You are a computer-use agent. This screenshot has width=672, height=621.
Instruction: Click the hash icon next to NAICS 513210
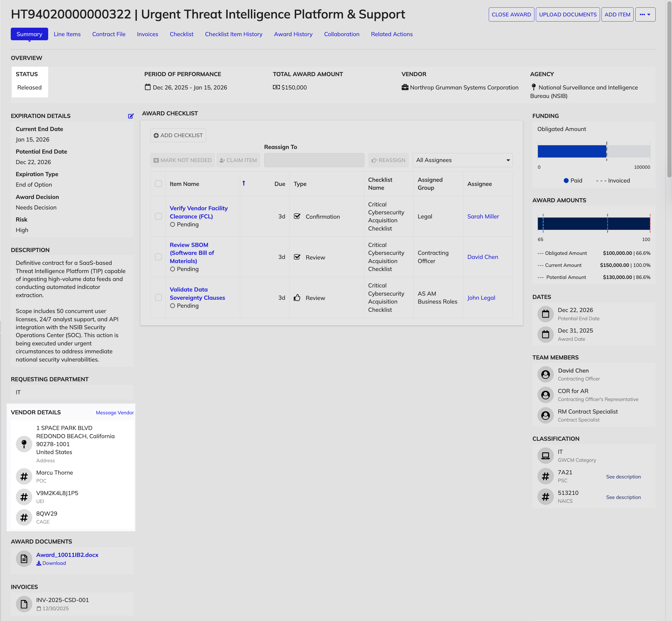click(545, 497)
